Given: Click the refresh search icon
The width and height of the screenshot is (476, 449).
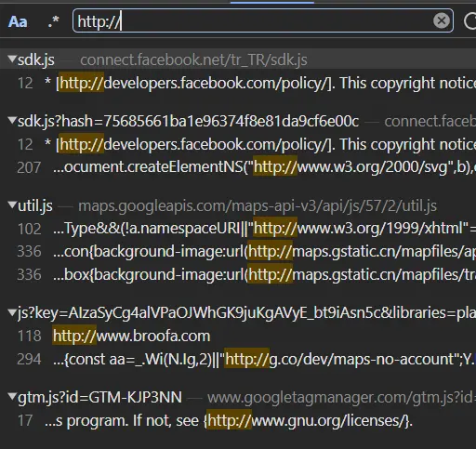Looking at the screenshot, I should click(x=470, y=21).
